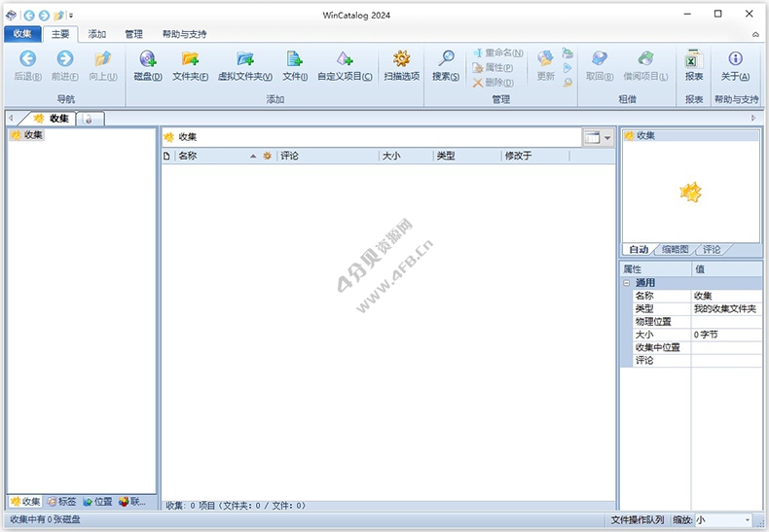
Task: Switch preview to the 评论 tab
Action: (x=713, y=249)
